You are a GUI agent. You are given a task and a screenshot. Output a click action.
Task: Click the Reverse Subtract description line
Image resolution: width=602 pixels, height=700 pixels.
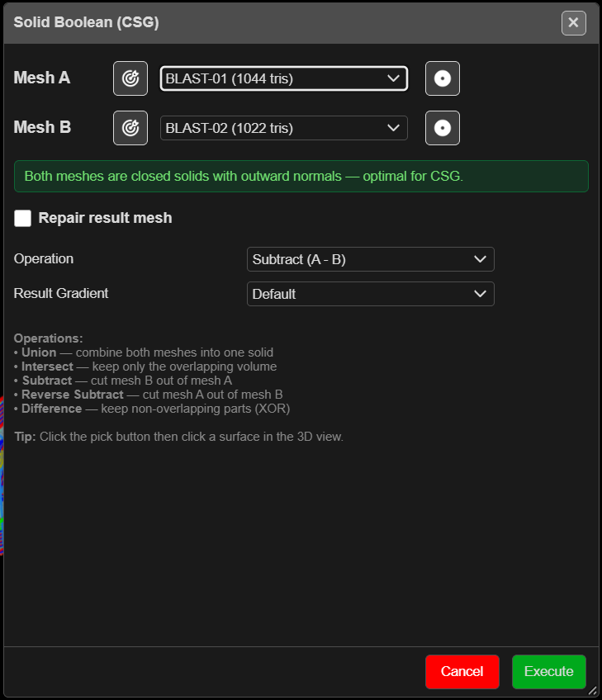point(149,395)
